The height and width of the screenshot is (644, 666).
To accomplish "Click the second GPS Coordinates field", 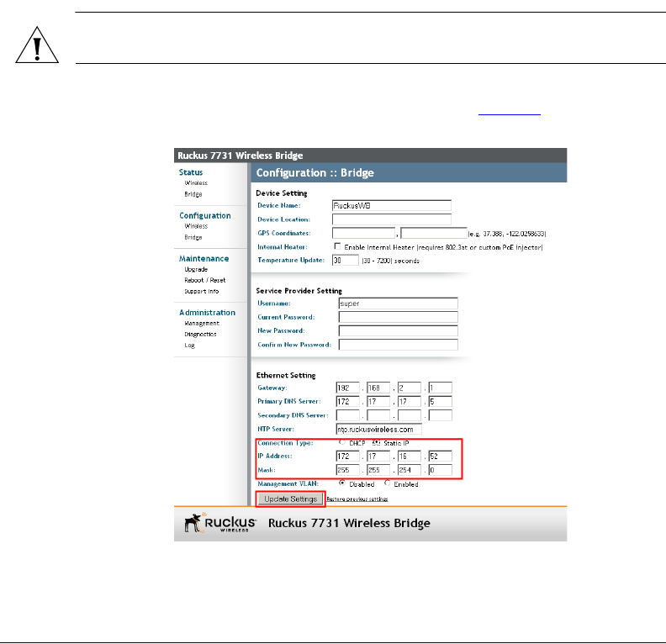I will click(x=434, y=233).
